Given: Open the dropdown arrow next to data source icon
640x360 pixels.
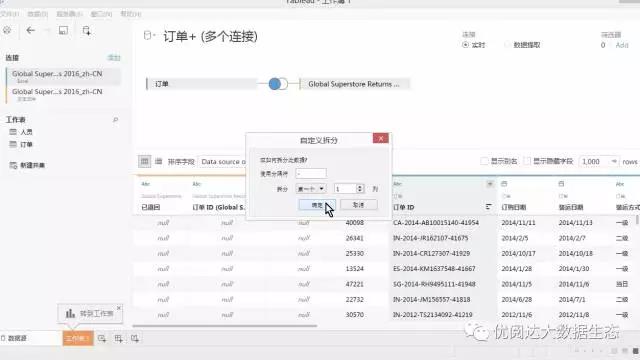Looking at the screenshot, I should [x=154, y=36].
